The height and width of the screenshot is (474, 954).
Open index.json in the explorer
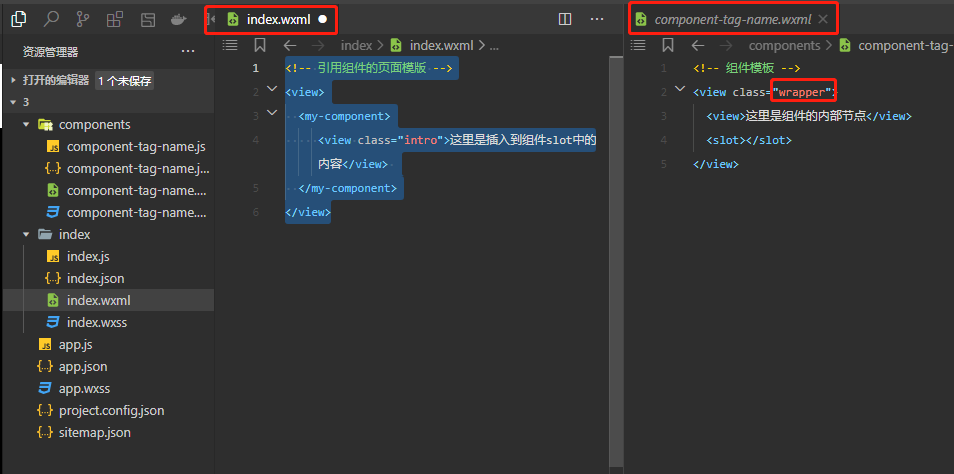[x=96, y=278]
